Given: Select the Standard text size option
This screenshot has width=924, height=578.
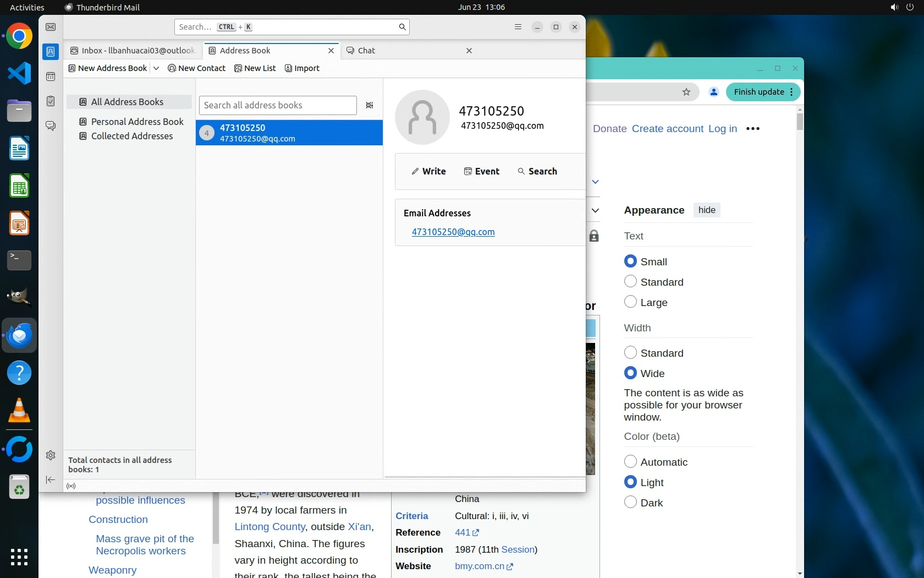Looking at the screenshot, I should pyautogui.click(x=631, y=282).
